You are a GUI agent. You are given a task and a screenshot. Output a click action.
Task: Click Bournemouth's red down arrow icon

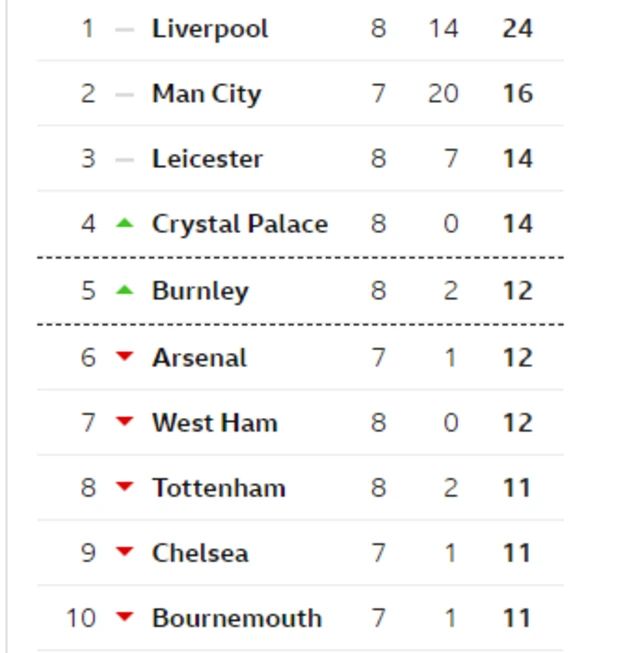[x=124, y=618]
